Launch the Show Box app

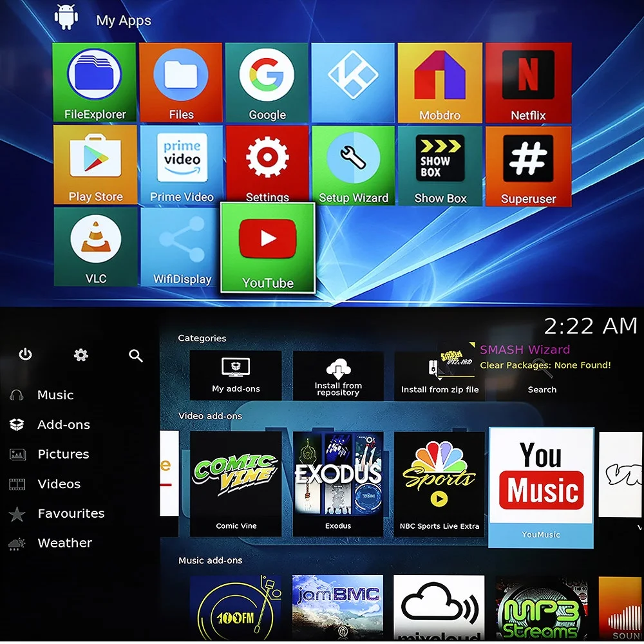[440, 166]
